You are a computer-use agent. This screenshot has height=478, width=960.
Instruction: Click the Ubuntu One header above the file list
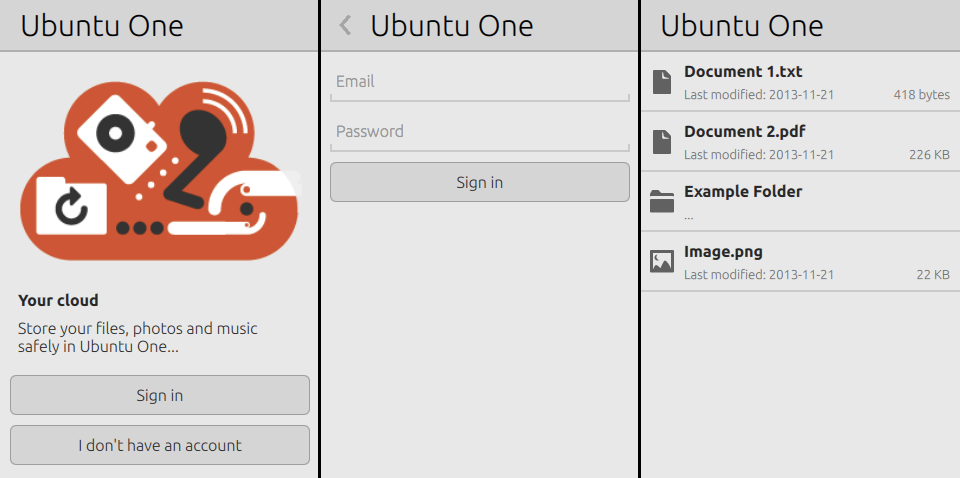741,26
